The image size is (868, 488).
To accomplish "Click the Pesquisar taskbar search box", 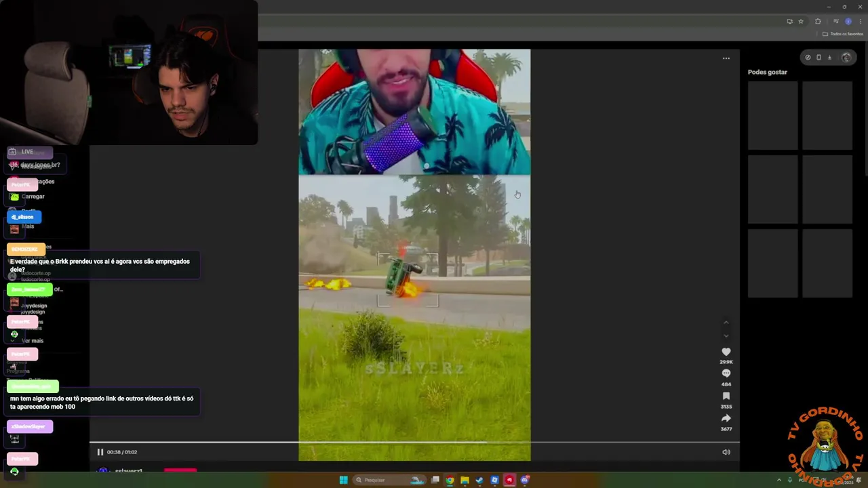I will 390,480.
